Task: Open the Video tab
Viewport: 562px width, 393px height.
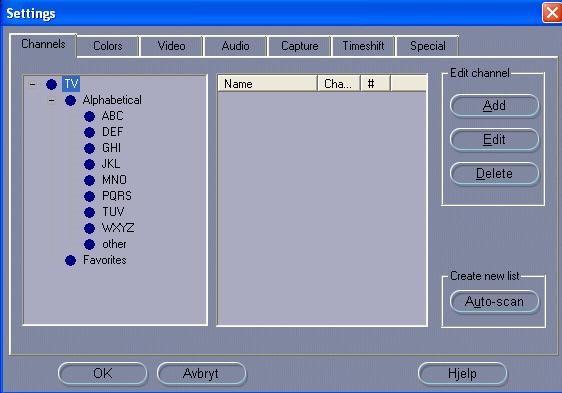Action: pyautogui.click(x=172, y=46)
